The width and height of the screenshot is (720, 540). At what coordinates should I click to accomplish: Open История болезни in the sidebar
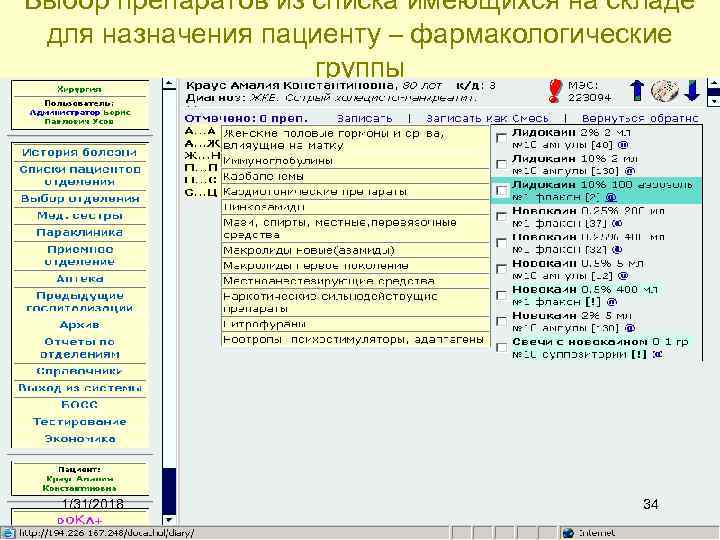79,152
